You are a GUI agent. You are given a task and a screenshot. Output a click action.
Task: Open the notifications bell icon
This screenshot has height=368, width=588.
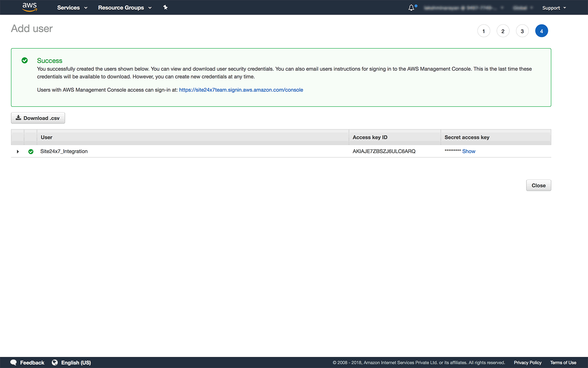[411, 8]
